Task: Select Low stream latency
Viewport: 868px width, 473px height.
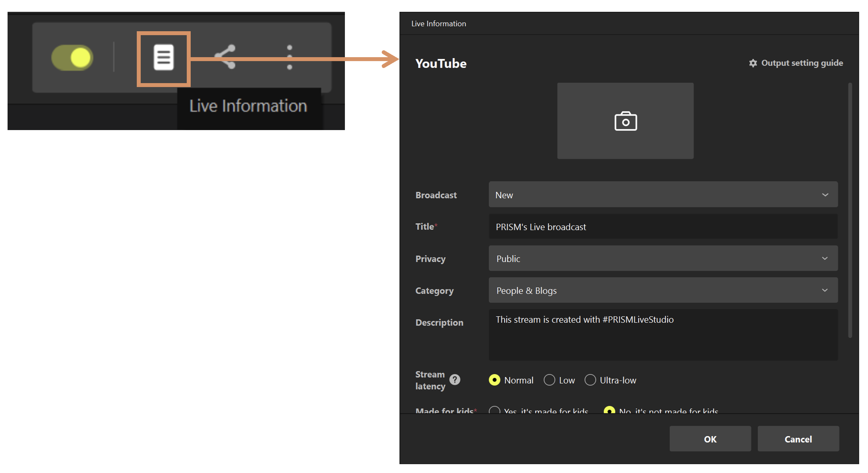Action: point(549,380)
